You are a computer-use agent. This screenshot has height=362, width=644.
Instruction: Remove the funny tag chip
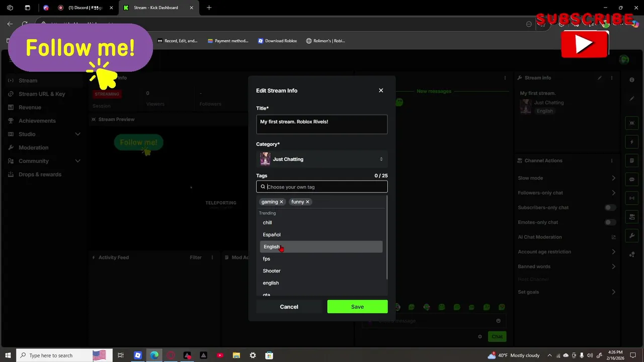307,202
